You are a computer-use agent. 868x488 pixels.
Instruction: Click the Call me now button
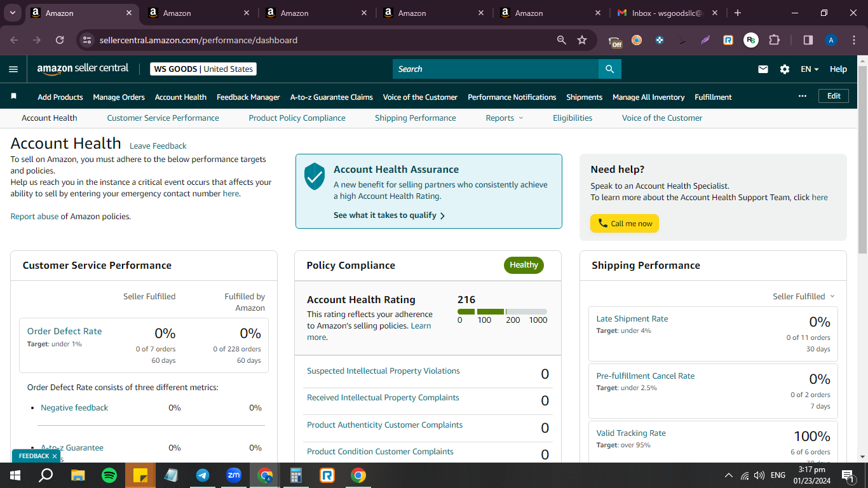click(625, 224)
